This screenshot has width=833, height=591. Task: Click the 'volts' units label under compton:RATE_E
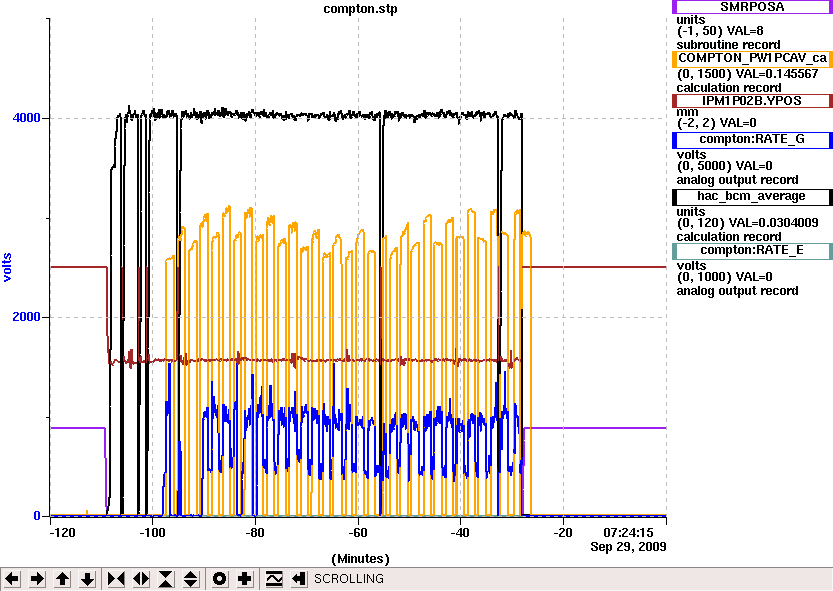(x=691, y=266)
